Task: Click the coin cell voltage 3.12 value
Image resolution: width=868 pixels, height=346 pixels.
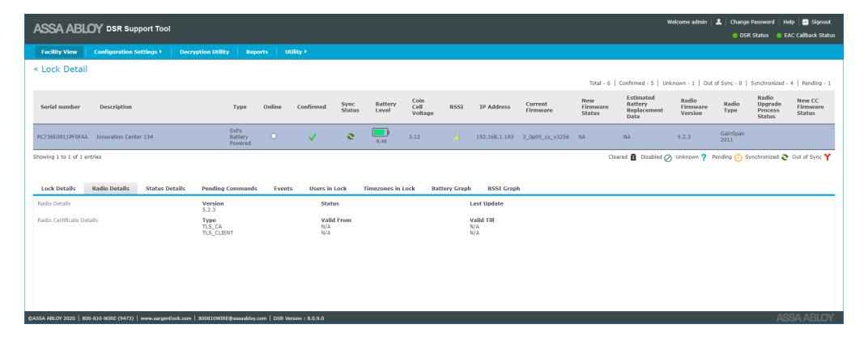Action: point(414,137)
